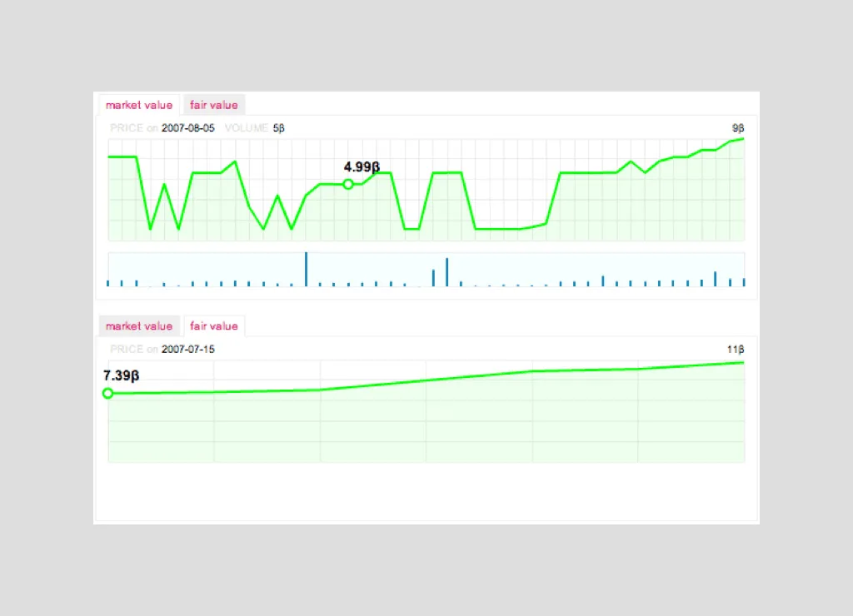Screen dimensions: 853x616
Task: Click the right end of the market value line
Action: click(742, 139)
